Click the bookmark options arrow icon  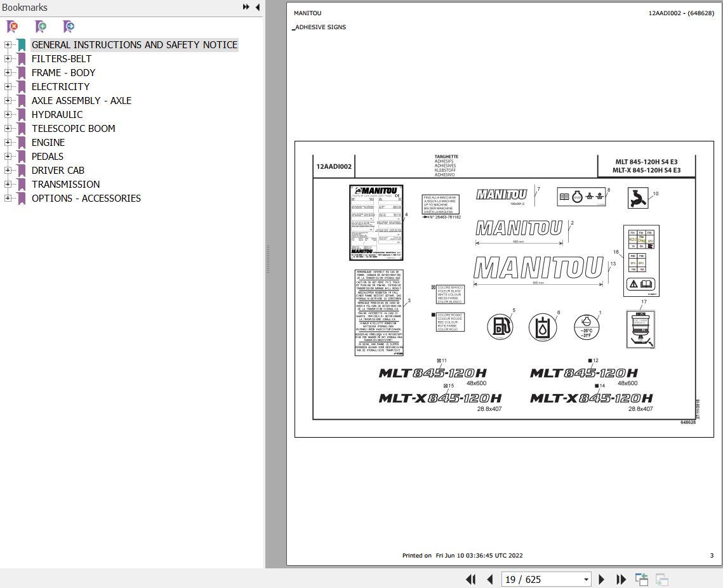pos(69,27)
